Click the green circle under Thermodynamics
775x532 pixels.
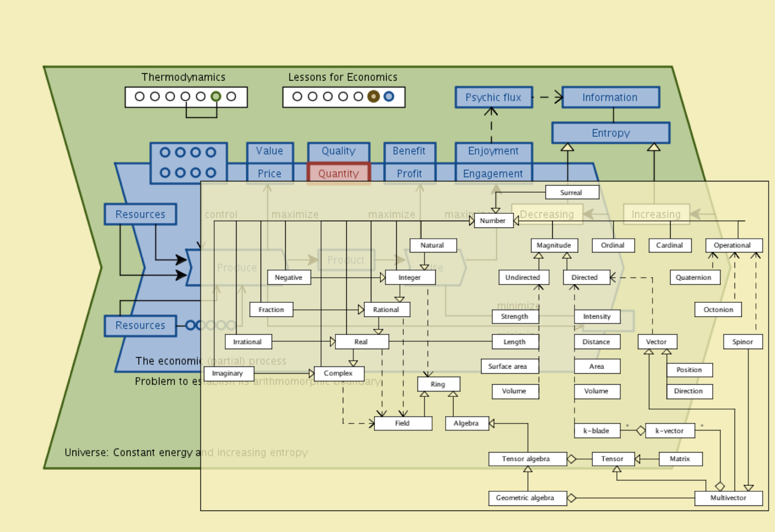216,96
